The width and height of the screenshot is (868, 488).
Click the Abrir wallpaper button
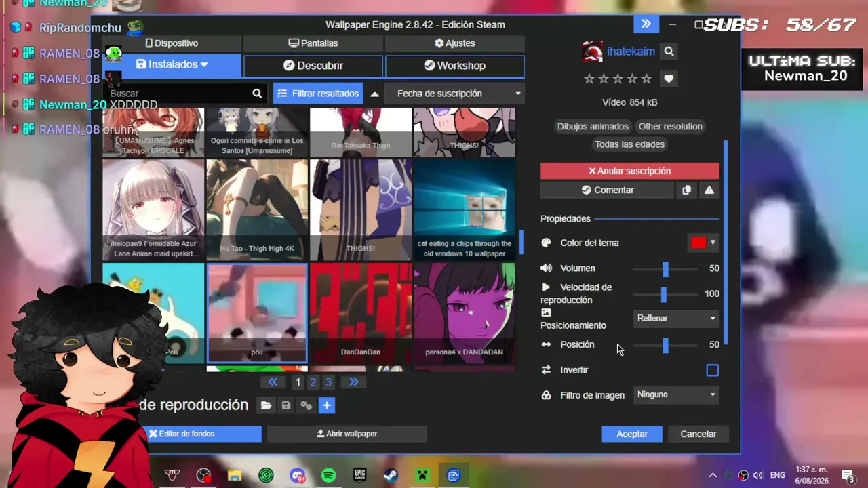click(x=347, y=434)
